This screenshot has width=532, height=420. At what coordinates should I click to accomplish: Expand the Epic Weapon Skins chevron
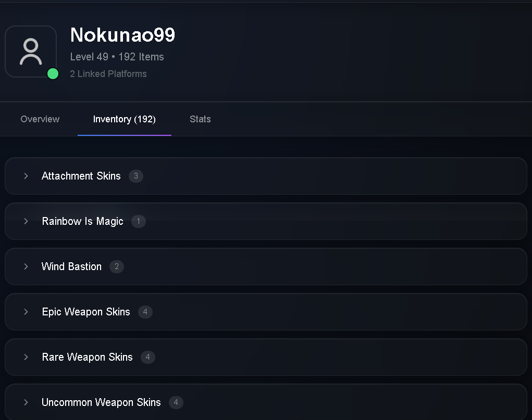pyautogui.click(x=26, y=312)
